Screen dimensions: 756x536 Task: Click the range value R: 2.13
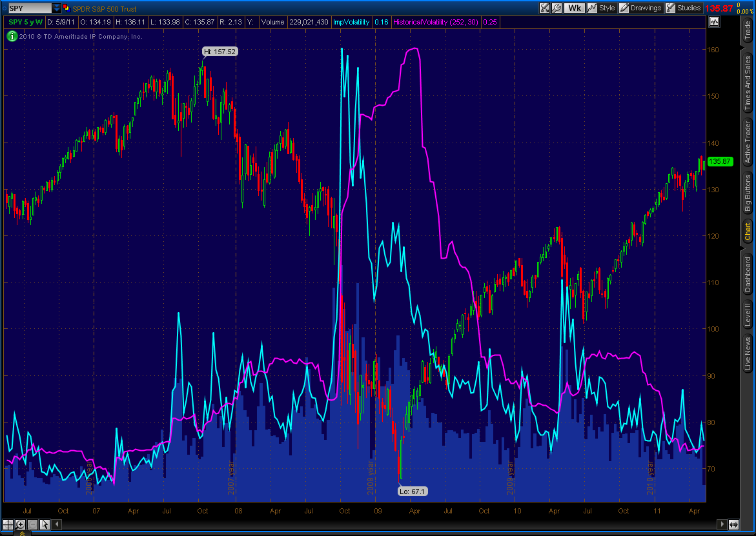[x=230, y=22]
